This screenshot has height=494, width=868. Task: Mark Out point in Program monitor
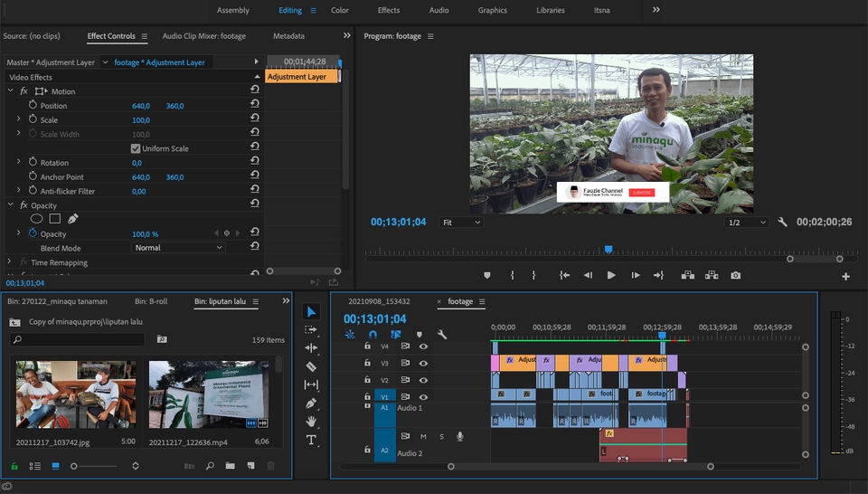coord(533,275)
